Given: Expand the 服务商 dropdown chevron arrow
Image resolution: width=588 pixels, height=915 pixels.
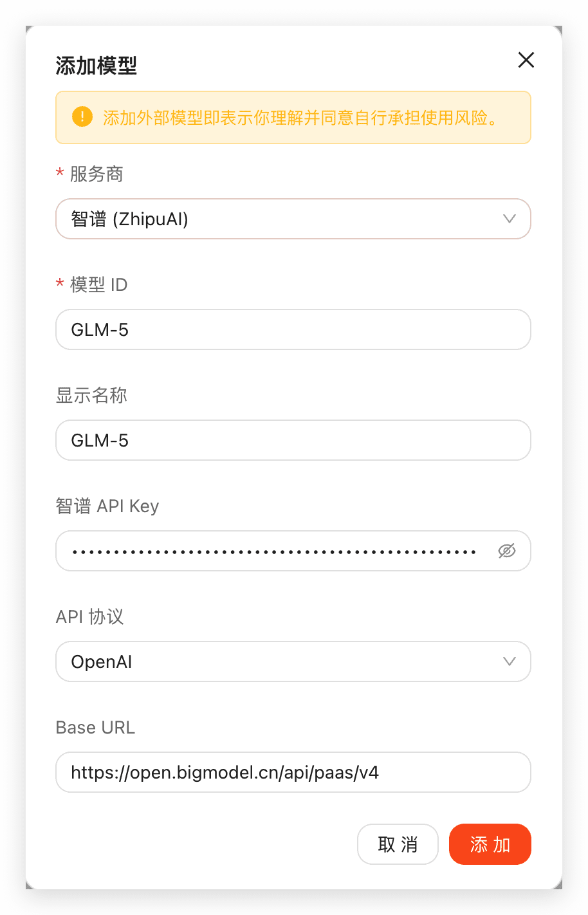Looking at the screenshot, I should pos(510,219).
